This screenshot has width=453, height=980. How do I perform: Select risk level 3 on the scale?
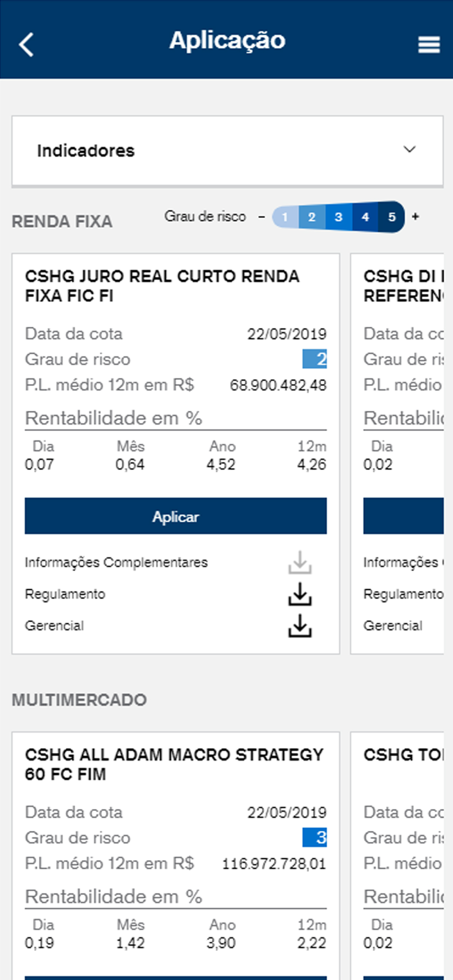click(338, 217)
